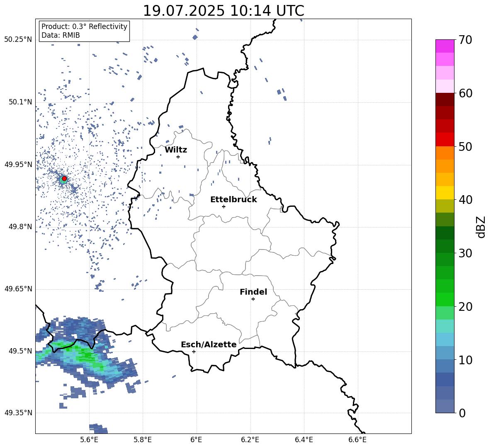Click the red radar site marker dot
The height and width of the screenshot is (448, 491).
(x=64, y=179)
